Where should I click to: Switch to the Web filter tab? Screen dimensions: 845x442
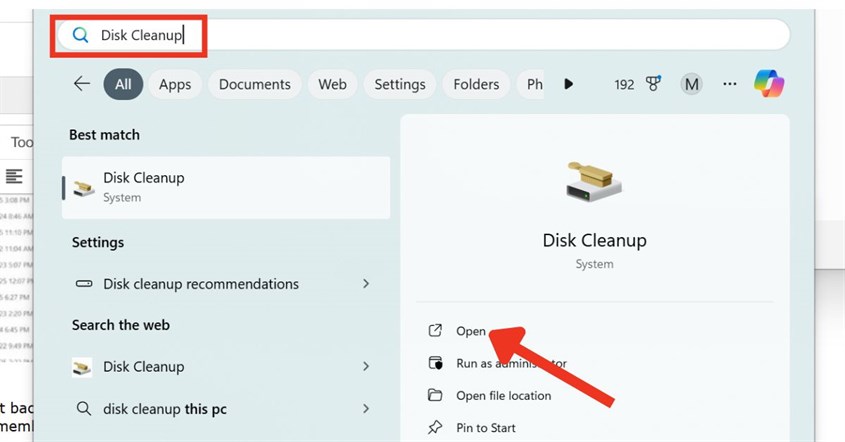[x=332, y=84]
